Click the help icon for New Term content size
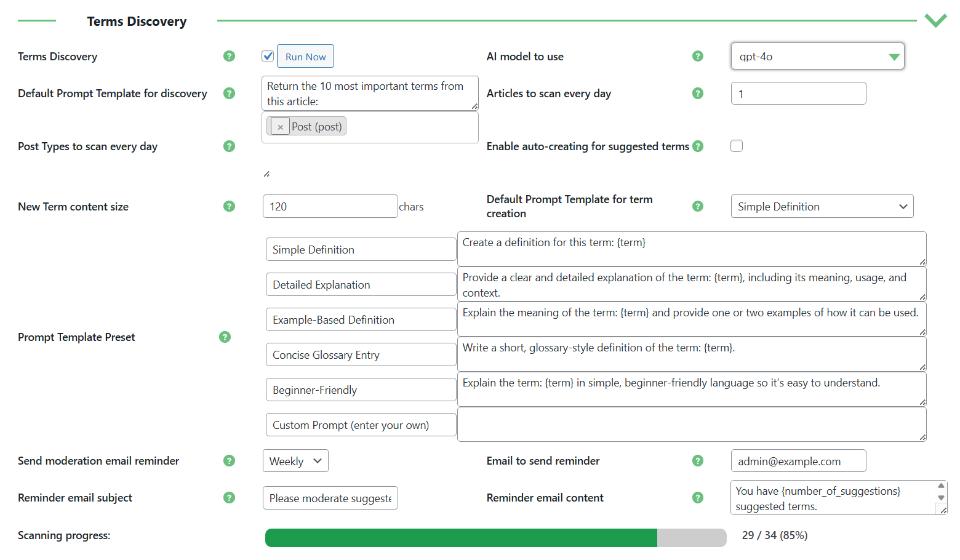This screenshot has width=960, height=560. [229, 206]
